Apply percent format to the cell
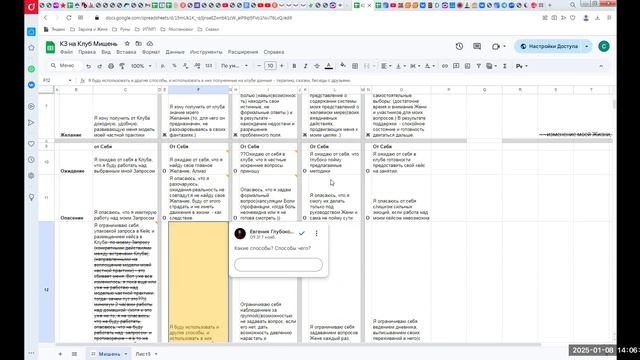Viewport: 640px width, 360px height. pyautogui.click(x=174, y=66)
